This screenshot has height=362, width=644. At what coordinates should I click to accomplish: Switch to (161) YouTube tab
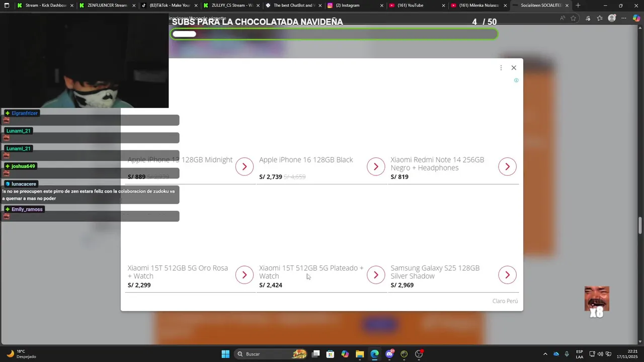coord(417,6)
